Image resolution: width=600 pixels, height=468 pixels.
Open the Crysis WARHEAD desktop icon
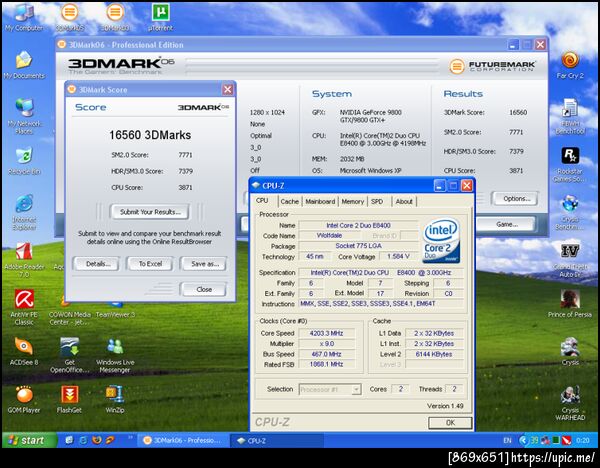570,395
